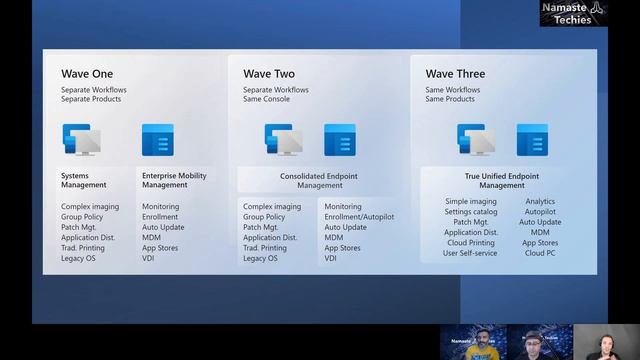Click MDM in Wave Three
Image resolution: width=640 pixels, height=360 pixels.
[x=540, y=232]
